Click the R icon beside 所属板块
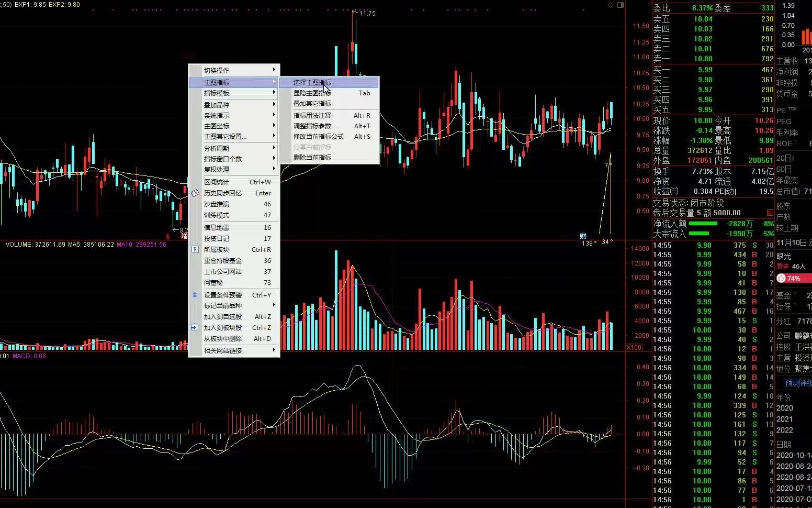 pos(195,250)
